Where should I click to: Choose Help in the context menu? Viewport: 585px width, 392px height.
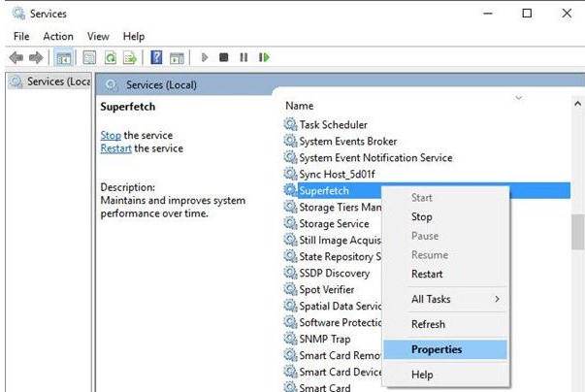pyautogui.click(x=446, y=375)
